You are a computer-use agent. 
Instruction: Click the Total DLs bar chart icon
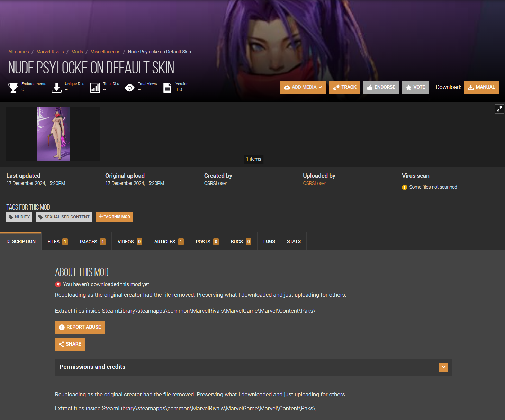pyautogui.click(x=95, y=88)
